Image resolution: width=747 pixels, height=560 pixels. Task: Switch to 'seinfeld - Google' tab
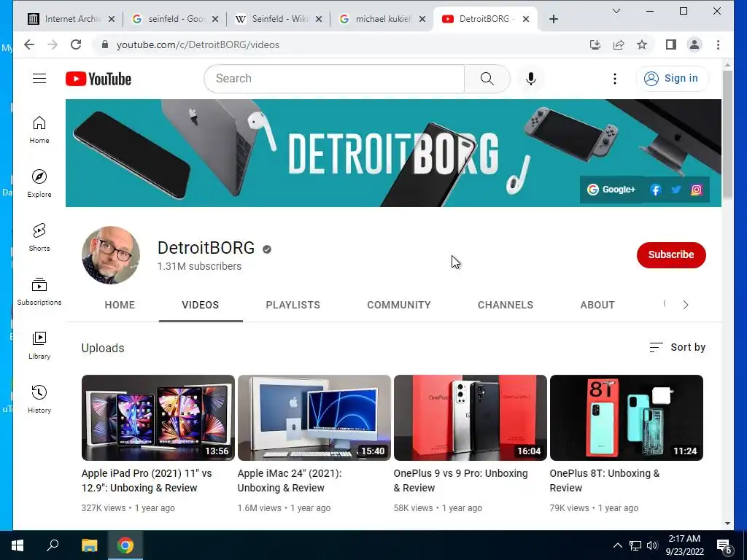tap(176, 19)
